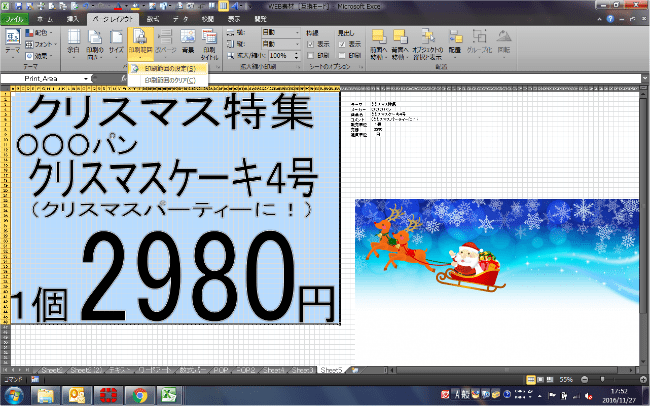The width and height of the screenshot is (650, 406).
Task: Switch to the View (表示) ribbon tab
Action: tap(234, 19)
